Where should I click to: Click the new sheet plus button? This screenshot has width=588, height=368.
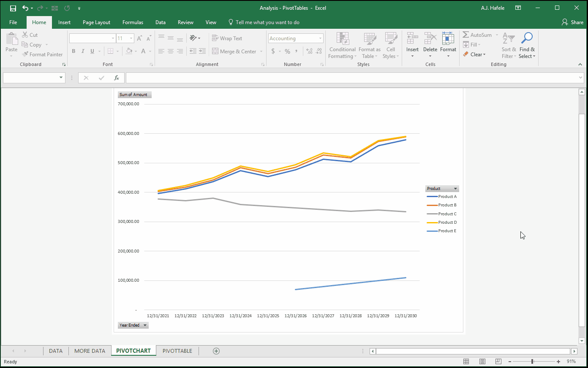(x=216, y=351)
